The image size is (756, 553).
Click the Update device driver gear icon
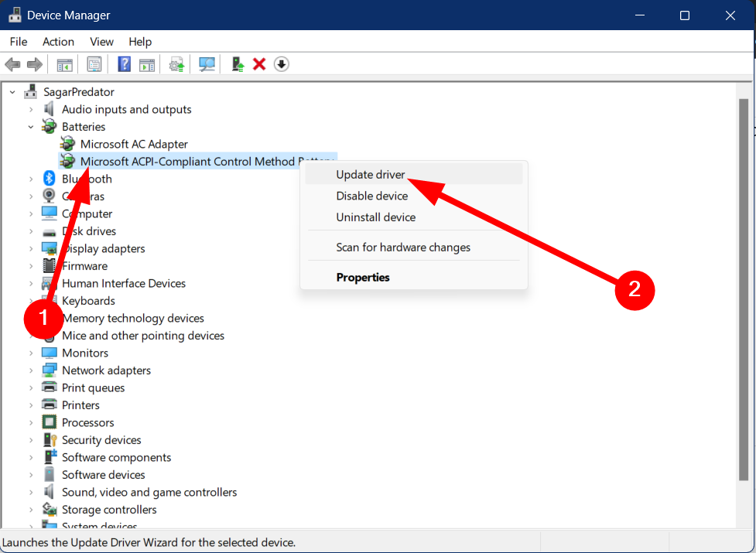(176, 64)
